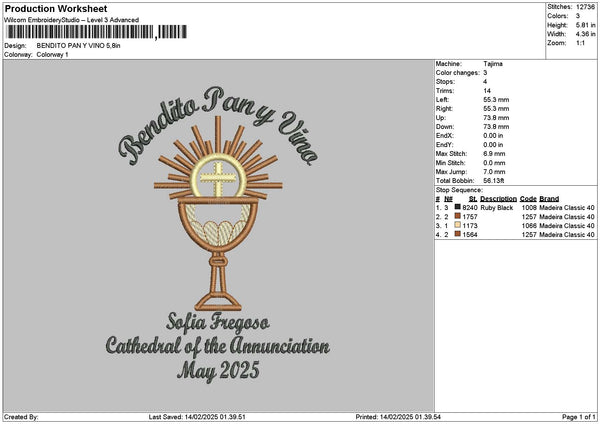Click the Machine Tajima entry
Viewport: 600px width, 424px height.
pyautogui.click(x=469, y=64)
